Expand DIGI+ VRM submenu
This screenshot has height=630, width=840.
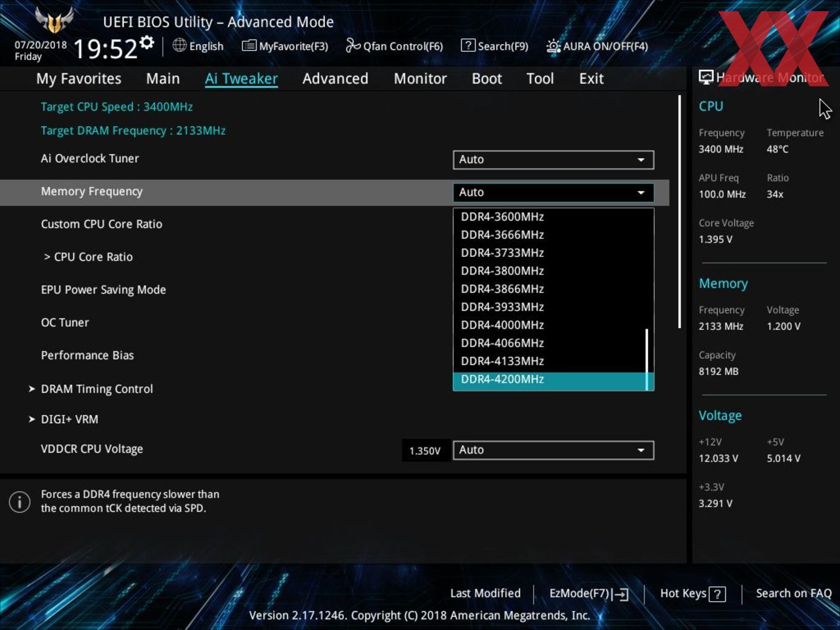coord(69,419)
